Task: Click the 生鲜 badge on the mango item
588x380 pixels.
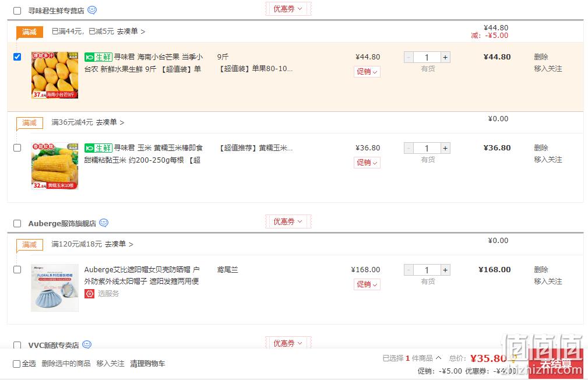Action: (98, 57)
